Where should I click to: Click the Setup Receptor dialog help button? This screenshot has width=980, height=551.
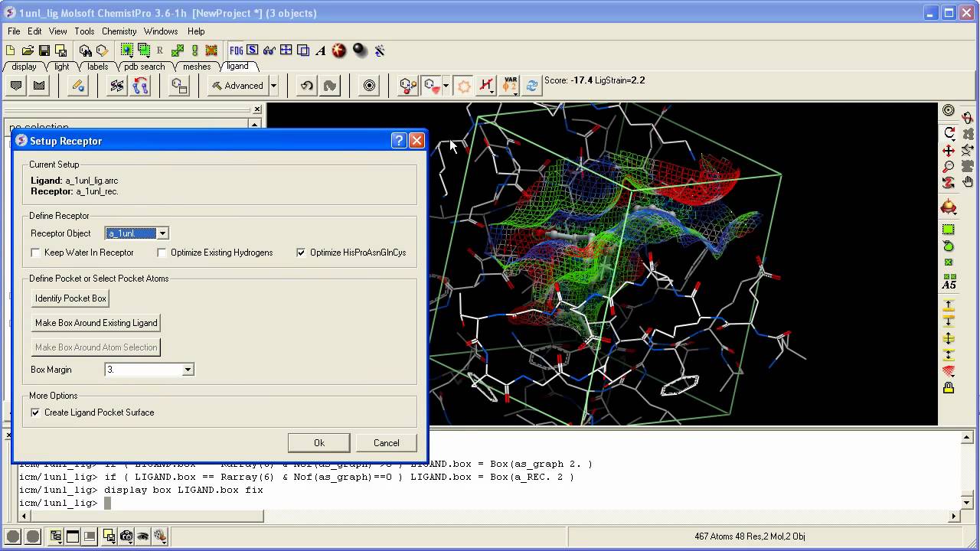399,141
